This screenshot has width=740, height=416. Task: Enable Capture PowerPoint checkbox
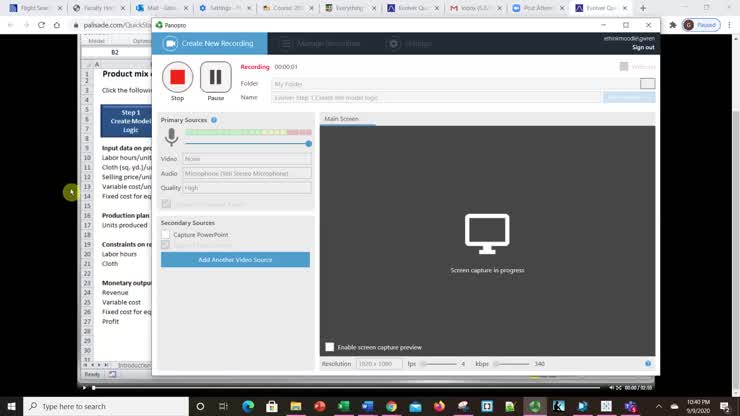[x=166, y=235]
